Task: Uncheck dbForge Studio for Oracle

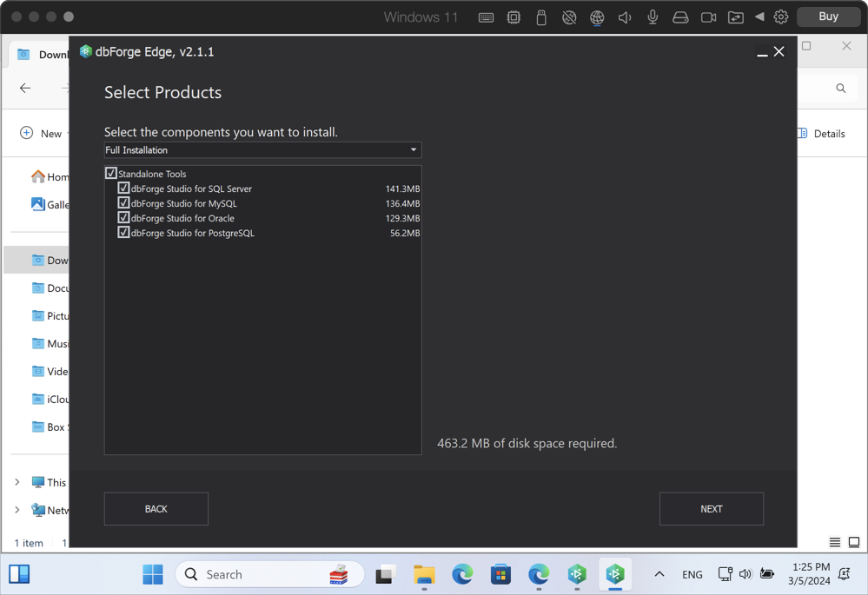Action: coord(123,217)
